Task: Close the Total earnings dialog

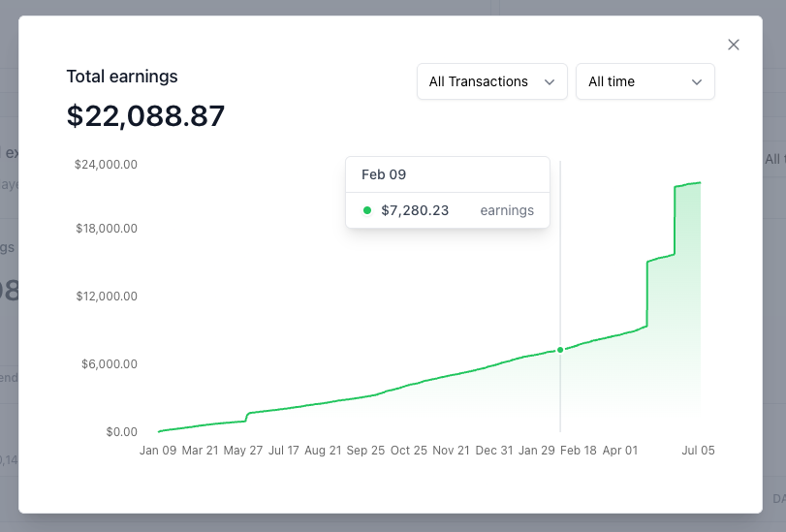Action: pyautogui.click(x=734, y=45)
